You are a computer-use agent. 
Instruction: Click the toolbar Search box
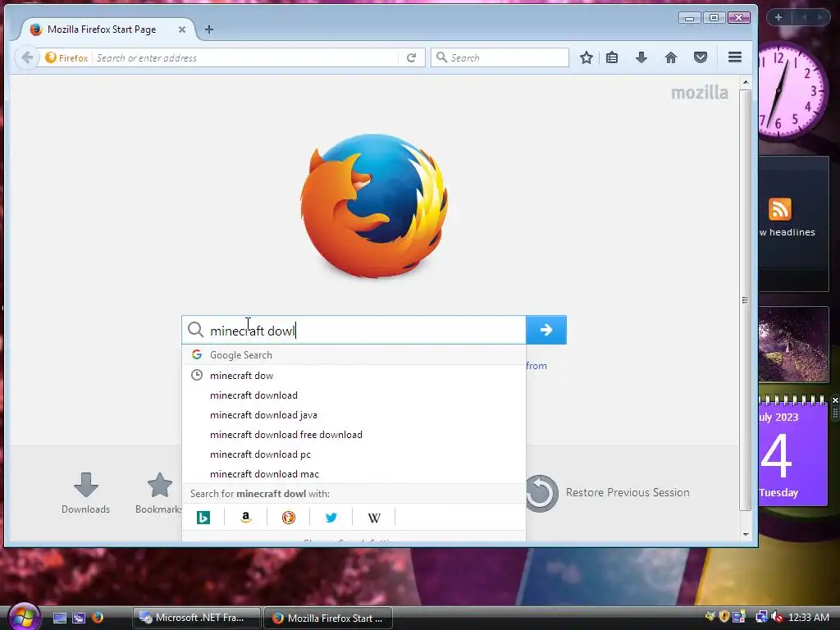[x=500, y=57]
